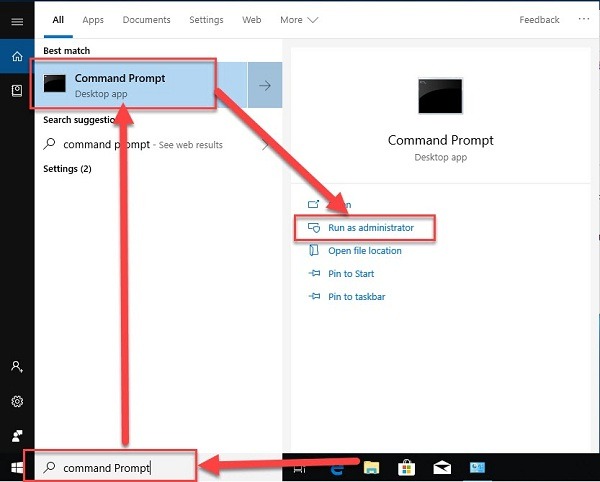Select the Home icon in the sidebar
The width and height of the screenshot is (600, 482).
pyautogui.click(x=17, y=57)
